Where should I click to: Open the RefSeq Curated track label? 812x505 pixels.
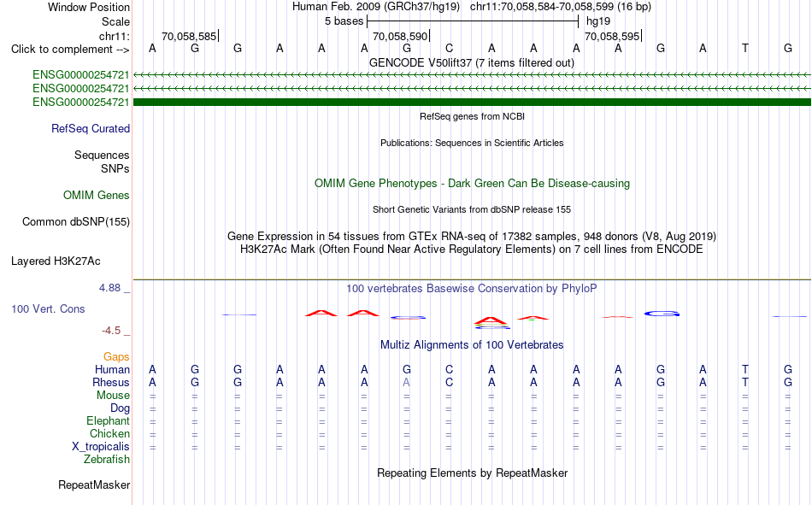coord(90,128)
